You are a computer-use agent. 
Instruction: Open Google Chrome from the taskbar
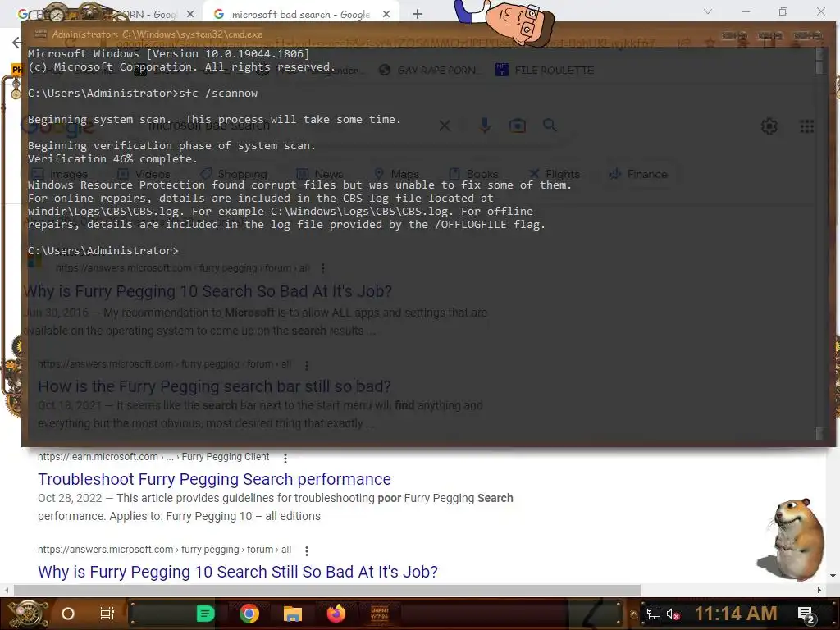(249, 614)
